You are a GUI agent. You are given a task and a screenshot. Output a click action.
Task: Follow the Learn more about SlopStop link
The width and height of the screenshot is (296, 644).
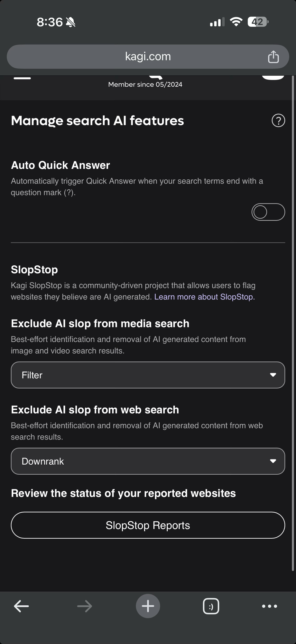click(204, 297)
